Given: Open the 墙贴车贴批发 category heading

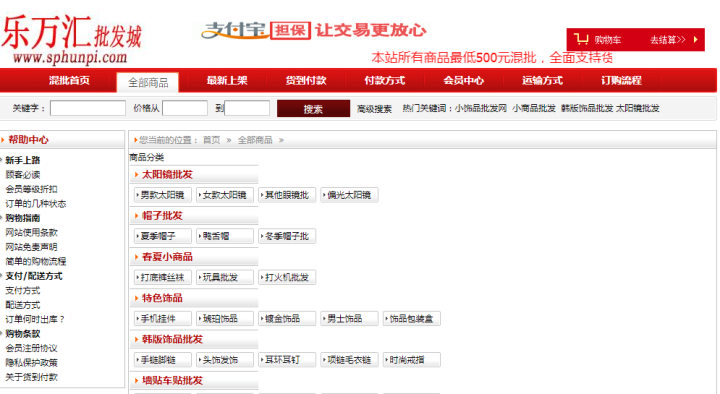Looking at the screenshot, I should click(x=172, y=380).
